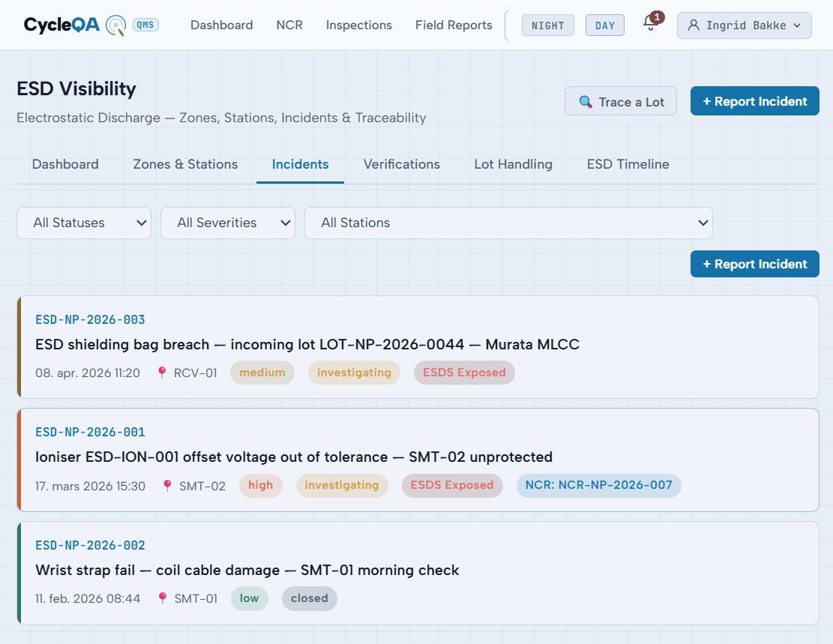Click the SMT-02 station label

[x=202, y=487]
